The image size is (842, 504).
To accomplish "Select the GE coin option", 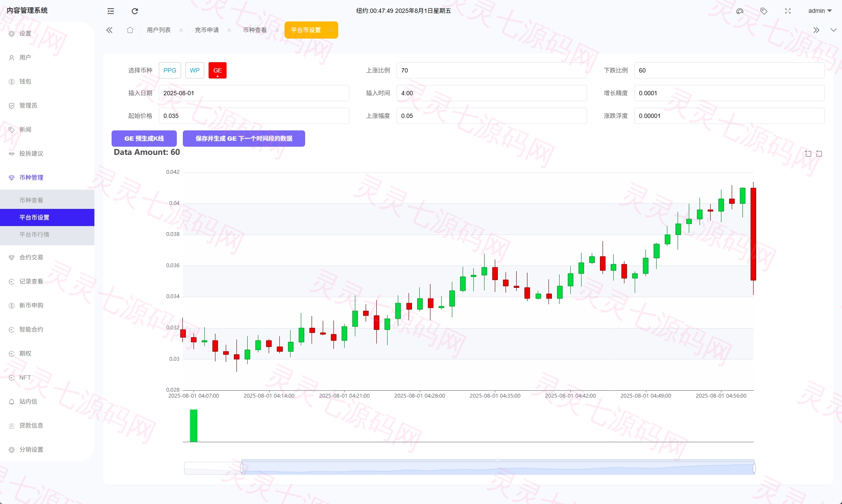I will pyautogui.click(x=218, y=70).
